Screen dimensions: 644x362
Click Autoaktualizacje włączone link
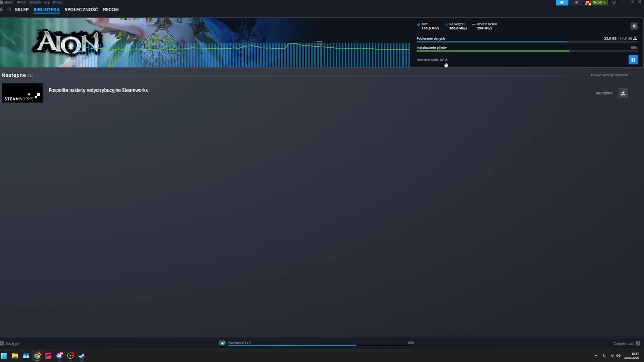609,75
